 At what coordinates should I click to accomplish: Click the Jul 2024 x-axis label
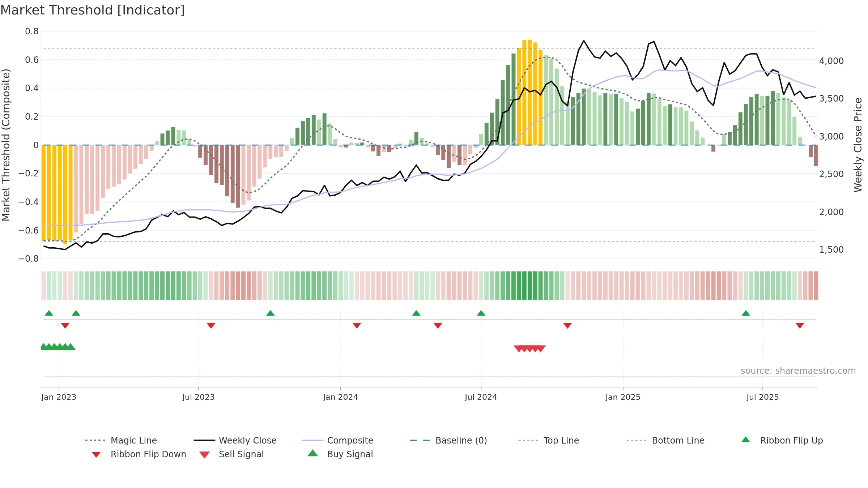(x=481, y=397)
